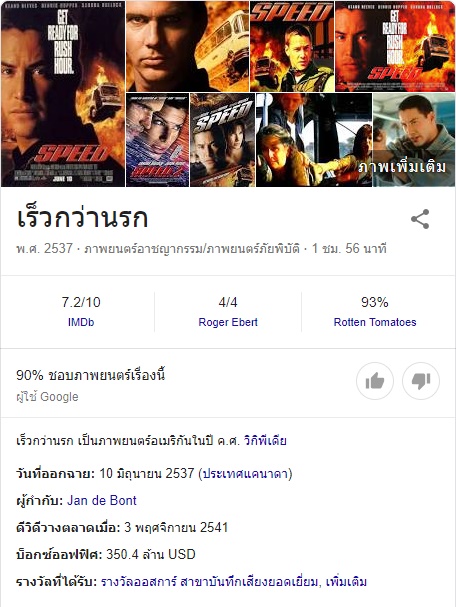This screenshot has height=607, width=456.
Task: Open the รางวัลออสการ์ สาขาบันทึกเสียงยอดเยี่ยม link
Action: click(209, 581)
